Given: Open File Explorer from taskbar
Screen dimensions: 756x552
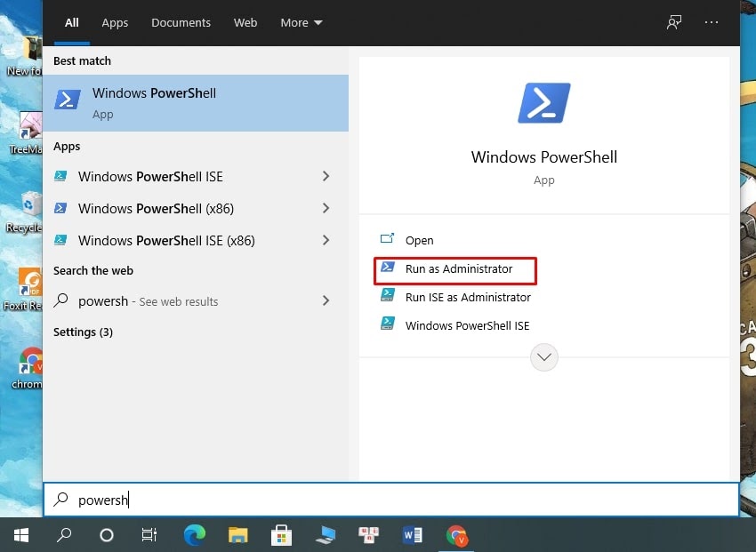Looking at the screenshot, I should pyautogui.click(x=237, y=534).
